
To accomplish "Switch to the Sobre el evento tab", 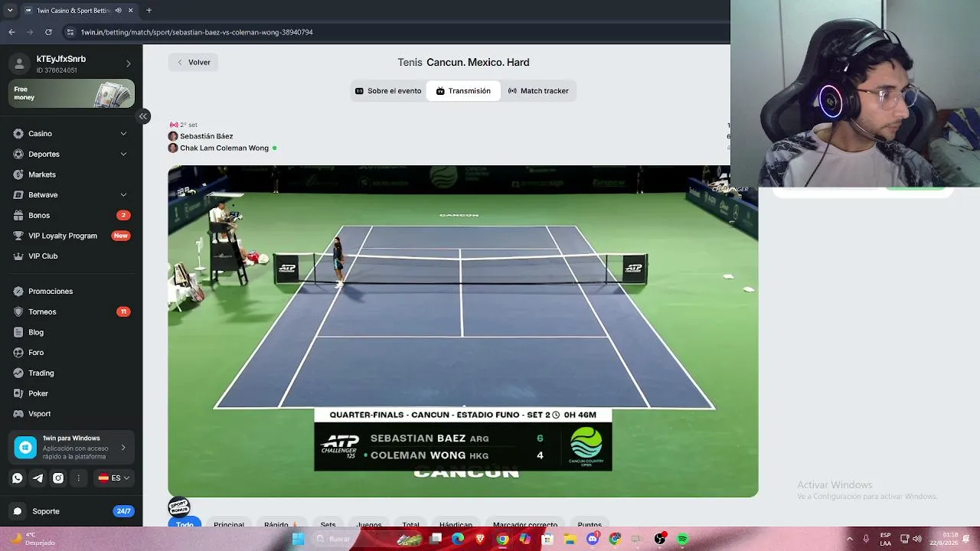I will click(388, 91).
